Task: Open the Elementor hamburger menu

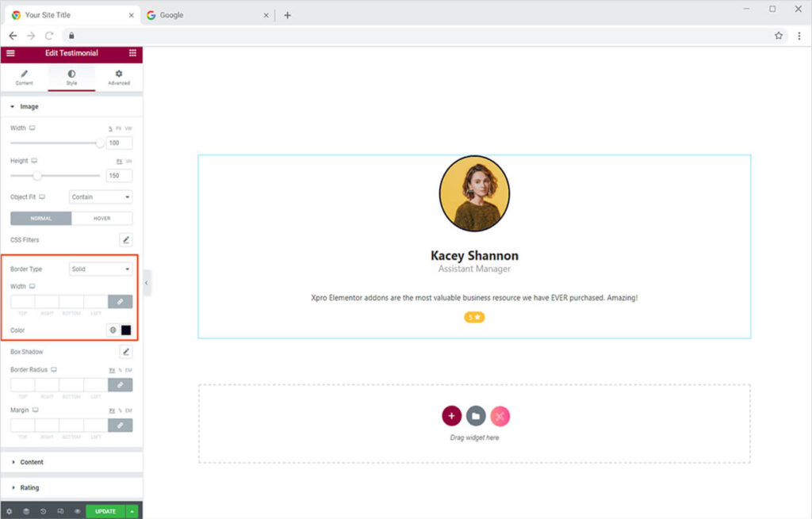Action: click(x=10, y=53)
